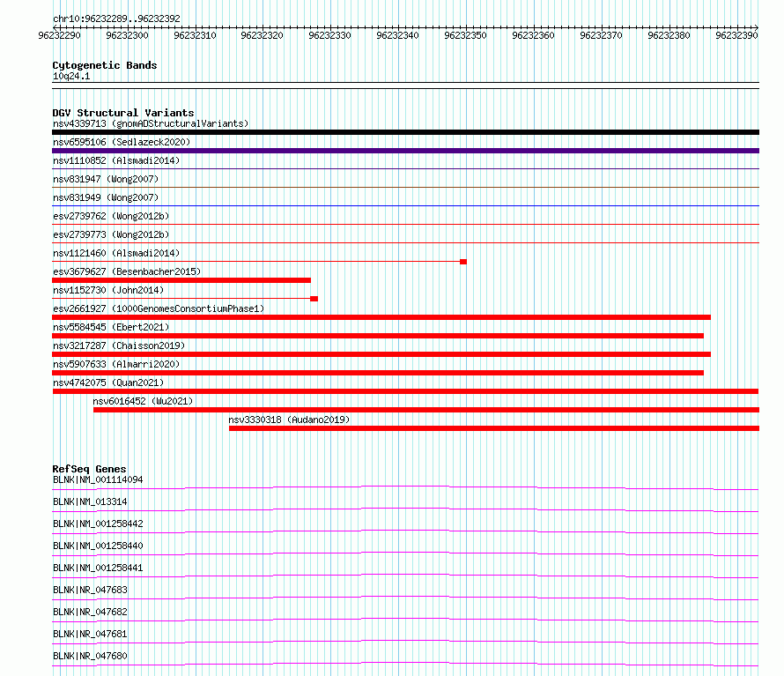Click ruler position 96232350
Screen dimensions: 784x676
point(465,35)
